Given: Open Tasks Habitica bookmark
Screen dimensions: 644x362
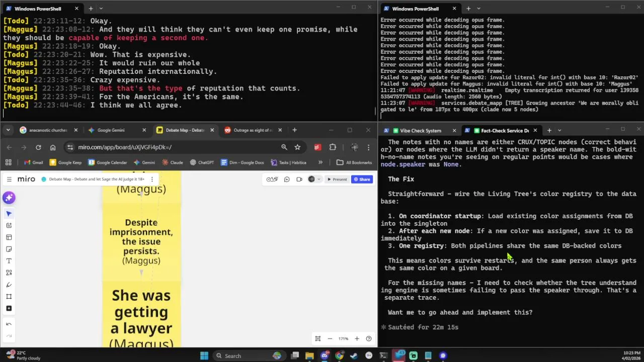Looking at the screenshot, I should (288, 162).
